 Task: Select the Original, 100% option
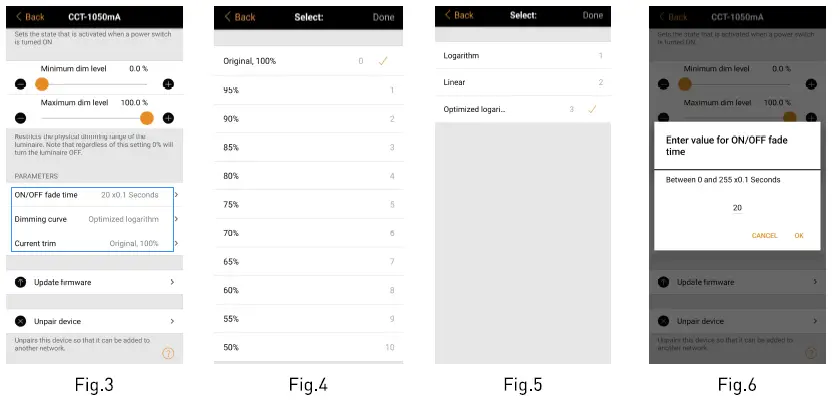click(x=308, y=61)
